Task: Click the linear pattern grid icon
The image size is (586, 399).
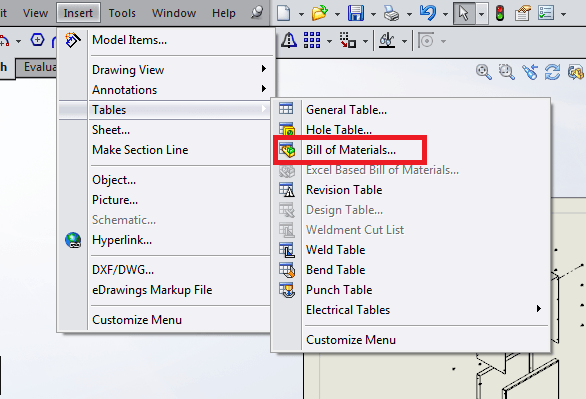Action: pos(312,40)
